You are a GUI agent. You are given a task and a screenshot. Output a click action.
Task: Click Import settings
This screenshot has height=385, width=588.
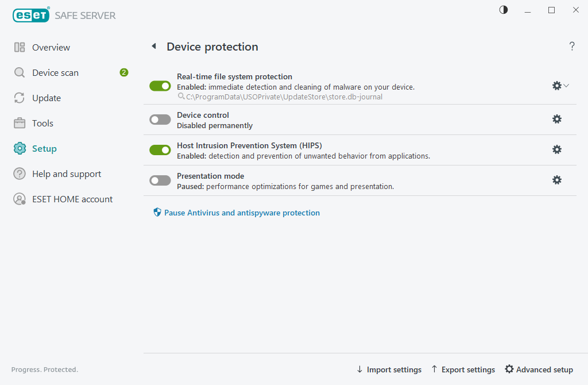coord(389,369)
